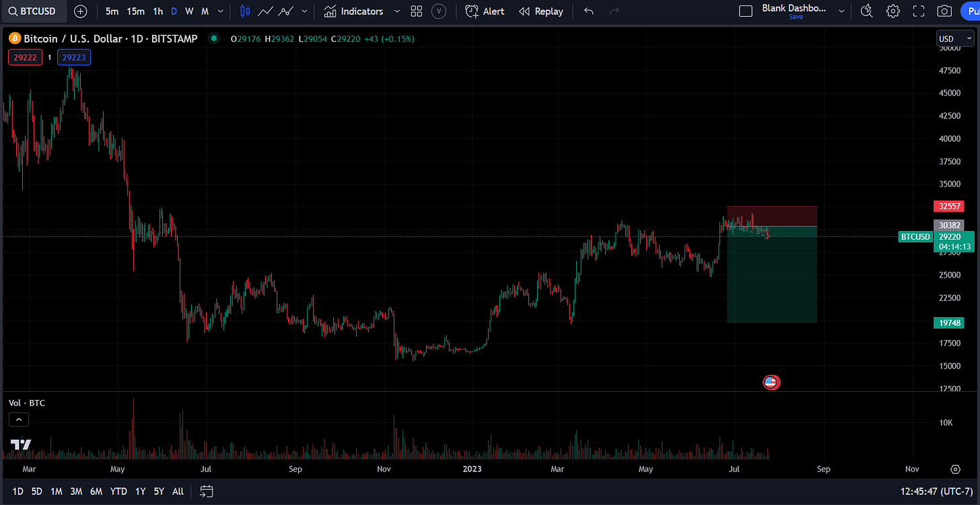The height and width of the screenshot is (505, 980).
Task: Expand the timeframe interval dropdown
Action: 221,11
